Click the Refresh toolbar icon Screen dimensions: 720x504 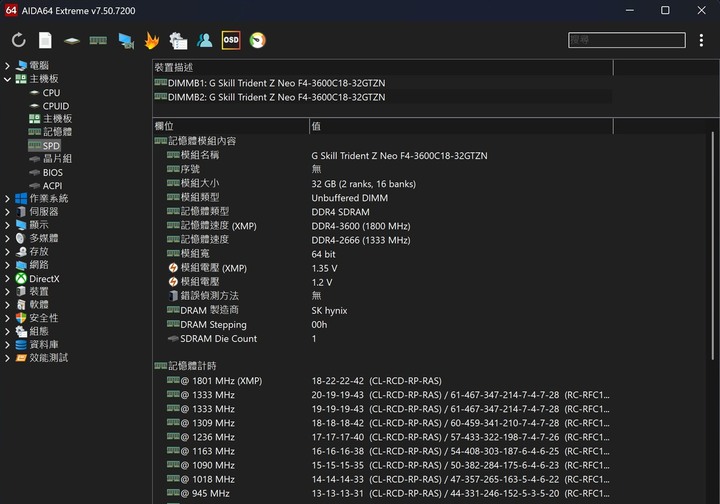tap(19, 40)
